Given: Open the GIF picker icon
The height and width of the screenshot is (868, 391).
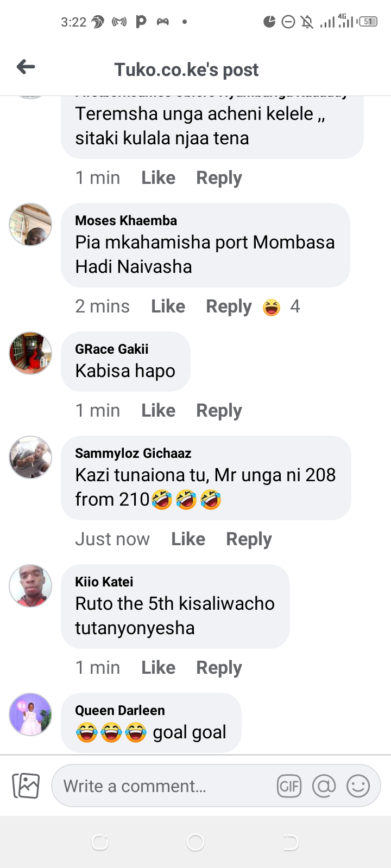Looking at the screenshot, I should pyautogui.click(x=289, y=786).
